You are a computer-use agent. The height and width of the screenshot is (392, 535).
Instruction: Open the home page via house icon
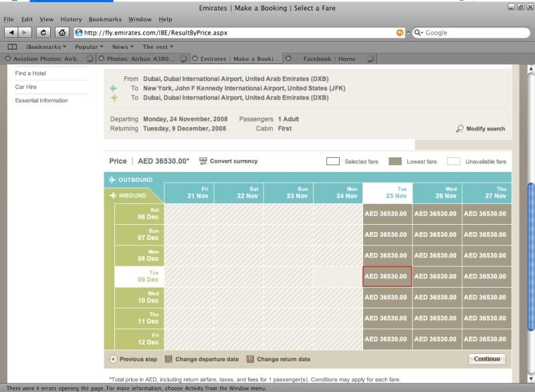[x=62, y=33]
